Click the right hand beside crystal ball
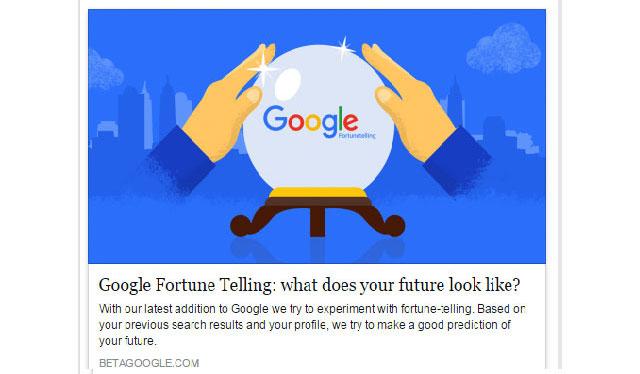 pos(408,103)
